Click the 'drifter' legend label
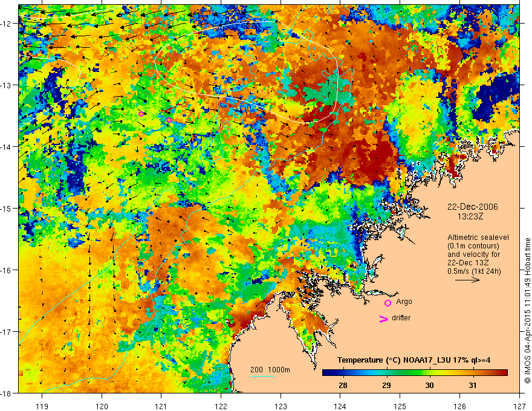This screenshot has height=411, width=532. click(401, 318)
